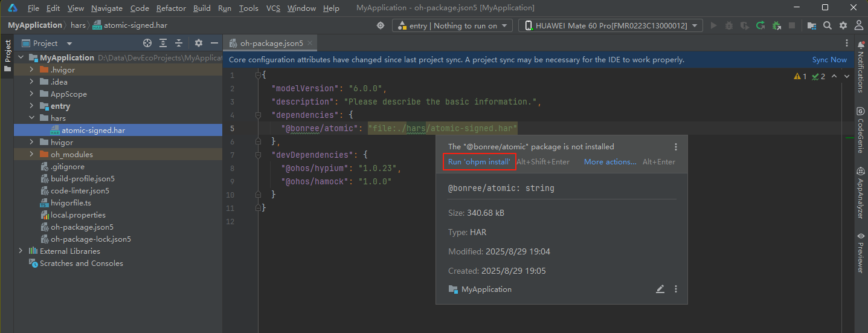Click Select Opened File target icon
868x333 pixels.
click(147, 43)
